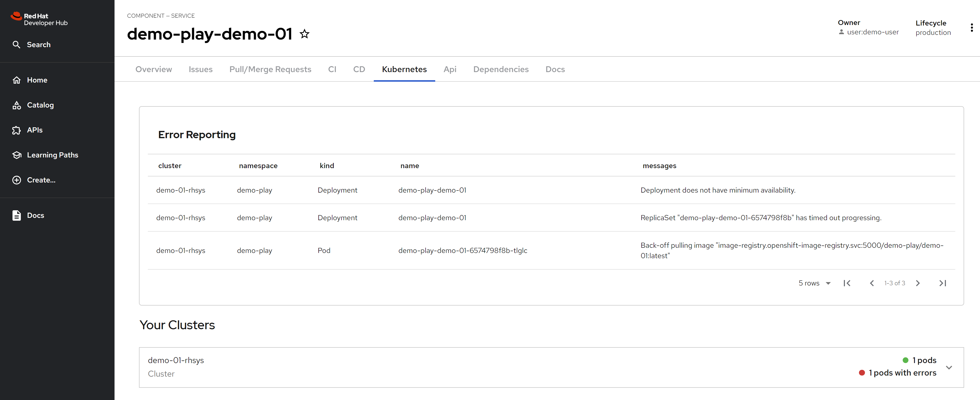Viewport: 980px width, 400px height.
Task: Click the Create plus-circle icon
Action: point(16,180)
